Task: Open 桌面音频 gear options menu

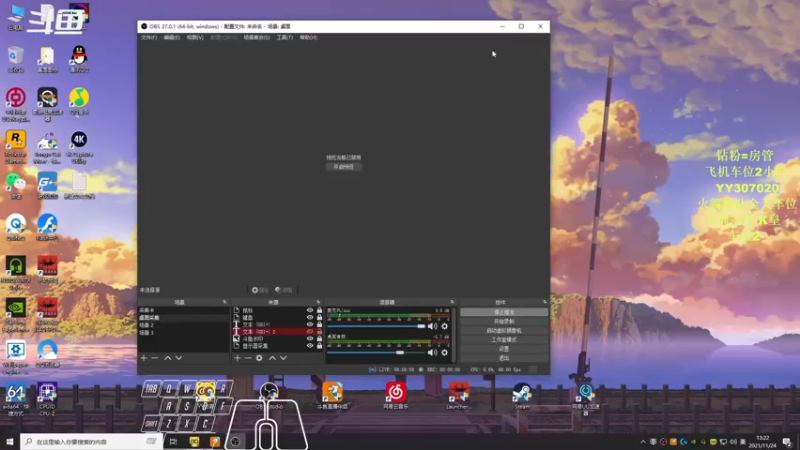Action: coord(444,353)
